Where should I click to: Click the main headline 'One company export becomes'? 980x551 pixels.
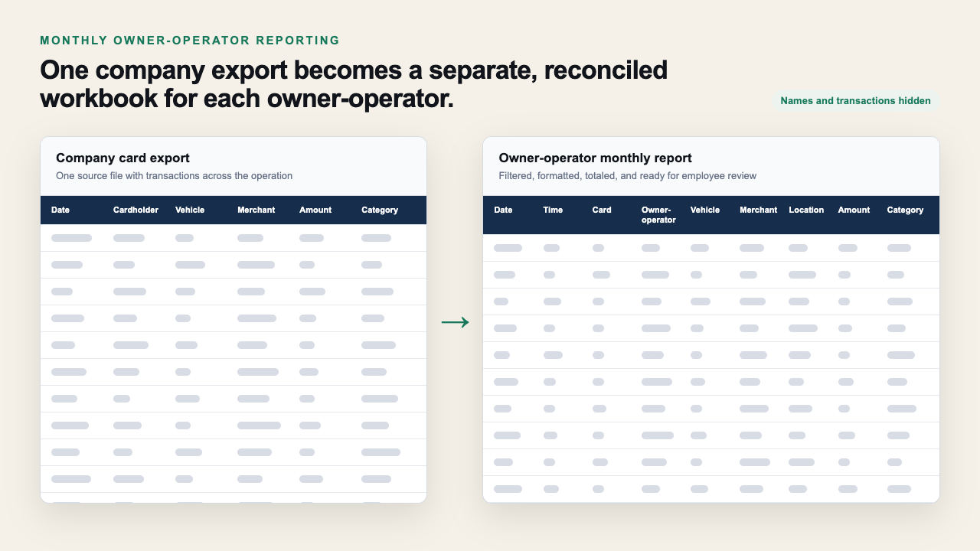[354, 84]
